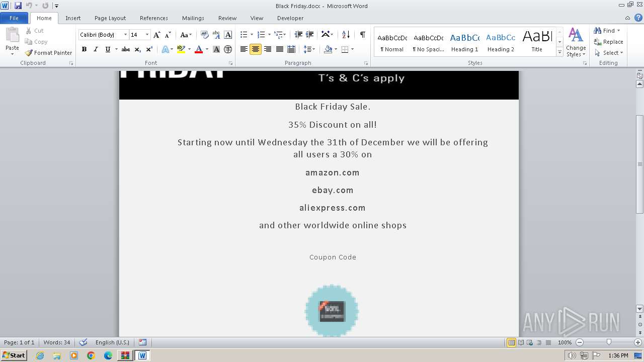The image size is (644, 362).
Task: Toggle Show/Hide paragraph marks
Action: coord(362,35)
